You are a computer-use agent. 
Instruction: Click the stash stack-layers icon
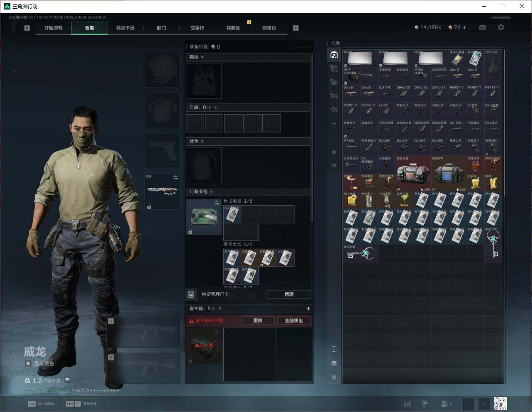334,363
